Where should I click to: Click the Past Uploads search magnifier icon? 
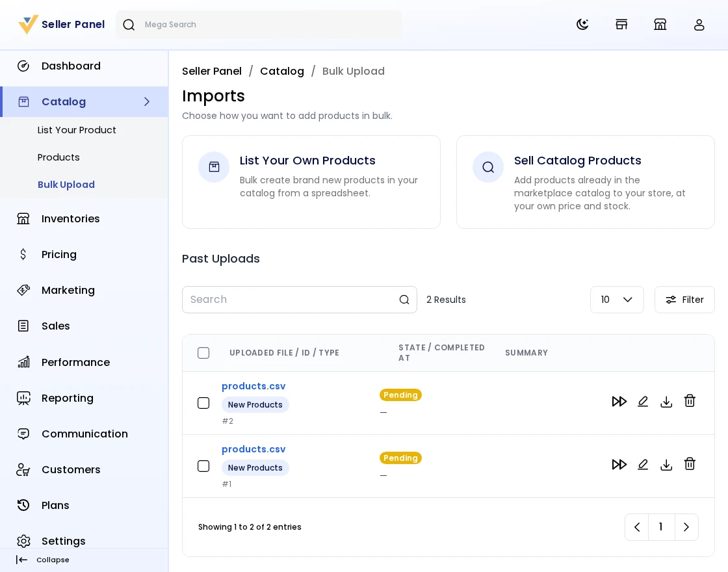404,300
